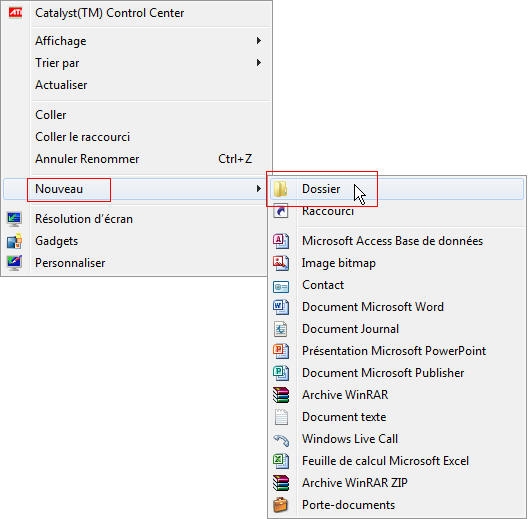Create a Présentation Microsoft PowerPoint

(x=397, y=351)
